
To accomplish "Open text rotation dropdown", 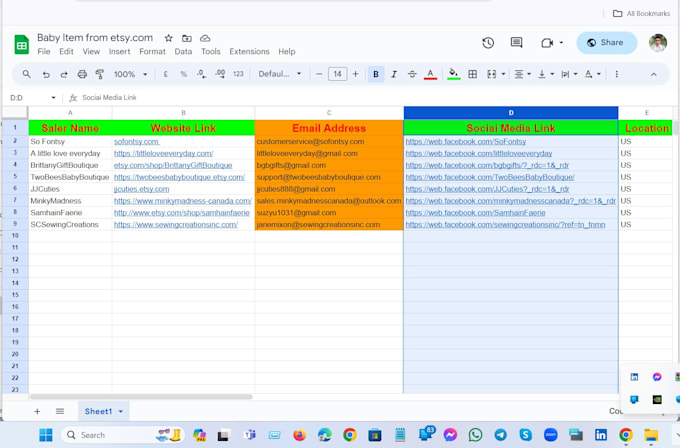I will [592, 74].
